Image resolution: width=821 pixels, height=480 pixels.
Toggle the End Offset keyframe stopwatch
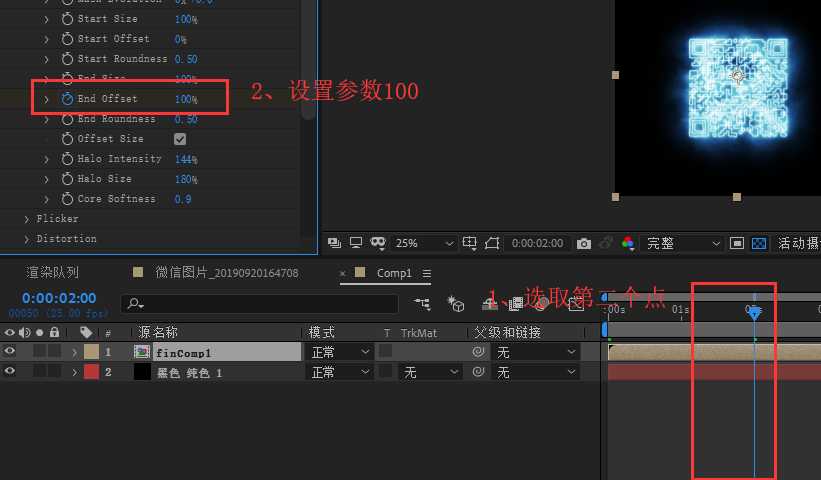point(67,98)
